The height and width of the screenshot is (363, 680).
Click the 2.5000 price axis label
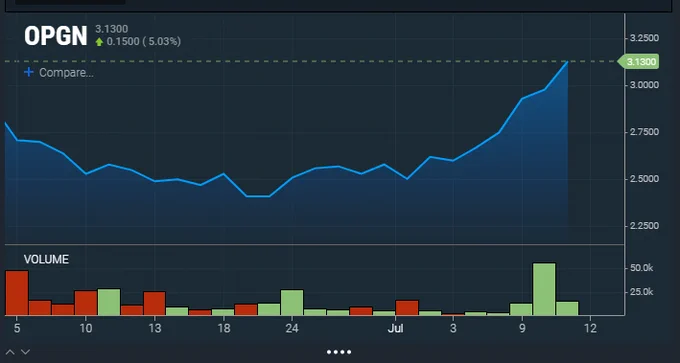644,179
